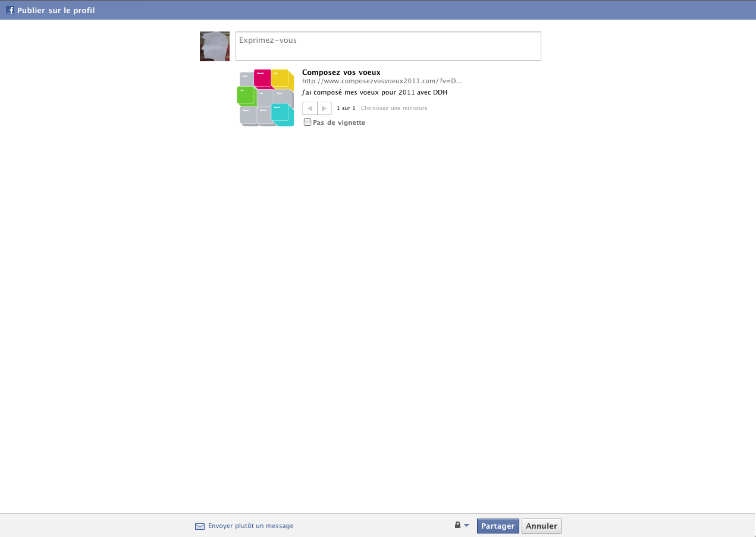Screen dimensions: 756x537
Task: Click the padlock privacy icon
Action: [x=457, y=525]
